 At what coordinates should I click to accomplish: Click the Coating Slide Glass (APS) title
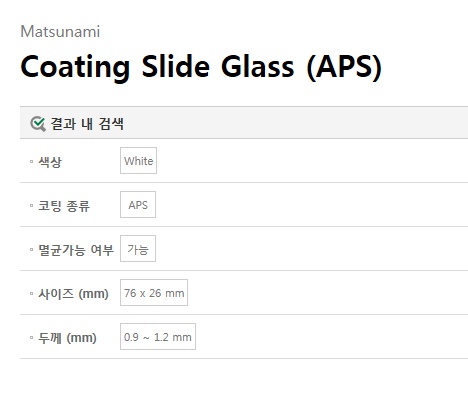pyautogui.click(x=201, y=67)
